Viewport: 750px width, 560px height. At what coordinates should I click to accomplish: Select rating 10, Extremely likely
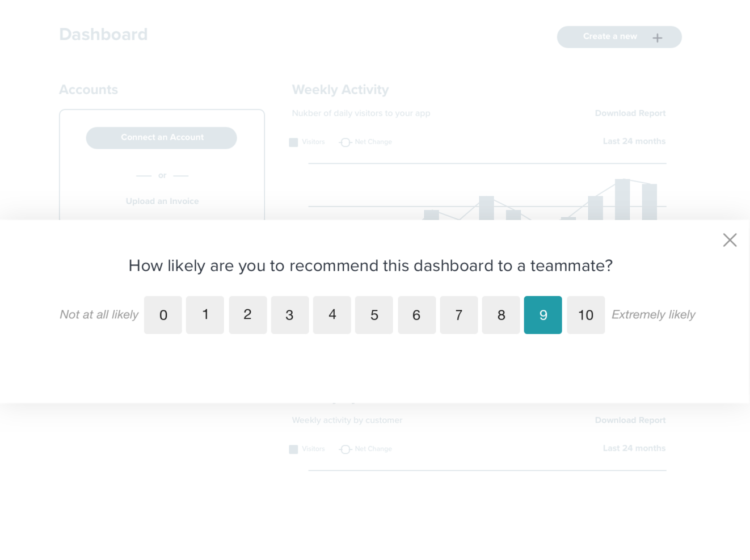click(x=585, y=315)
